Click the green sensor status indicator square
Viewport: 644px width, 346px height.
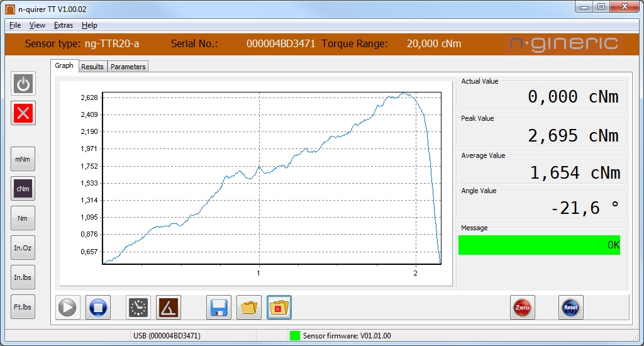pyautogui.click(x=295, y=336)
